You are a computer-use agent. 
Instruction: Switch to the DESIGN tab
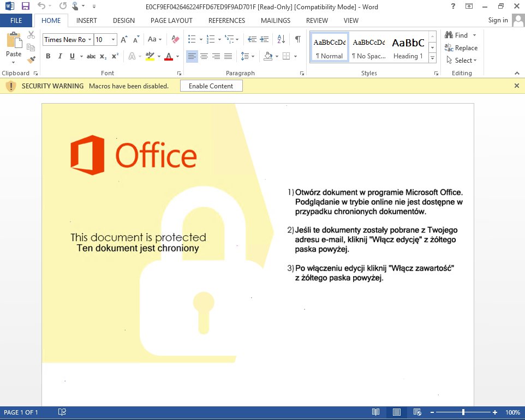pos(123,20)
